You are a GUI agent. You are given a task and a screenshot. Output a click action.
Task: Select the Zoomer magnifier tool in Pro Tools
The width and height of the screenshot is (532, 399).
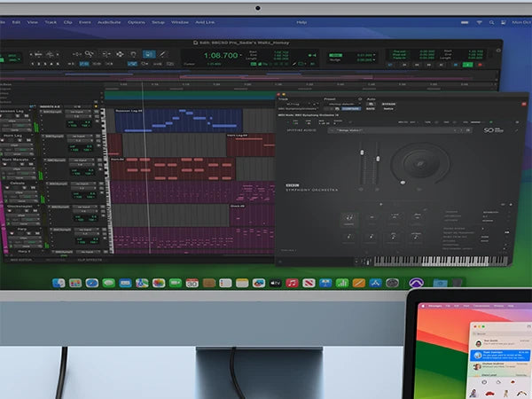tap(90, 54)
